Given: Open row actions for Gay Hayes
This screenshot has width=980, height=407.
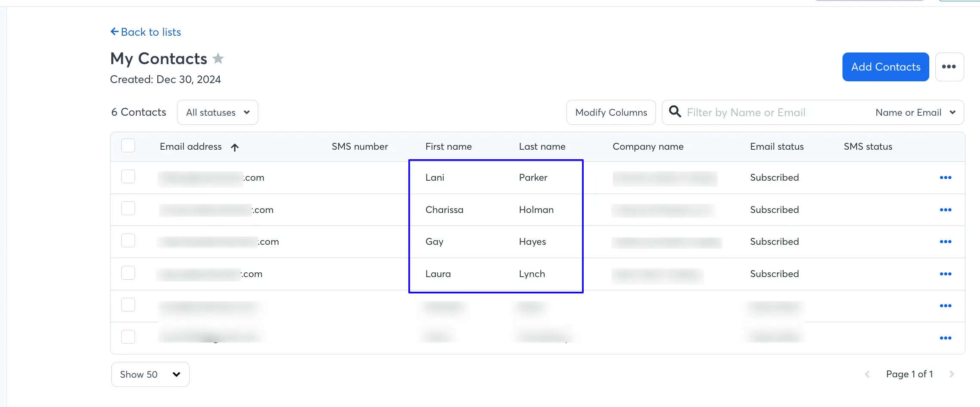Looking at the screenshot, I should [x=945, y=241].
